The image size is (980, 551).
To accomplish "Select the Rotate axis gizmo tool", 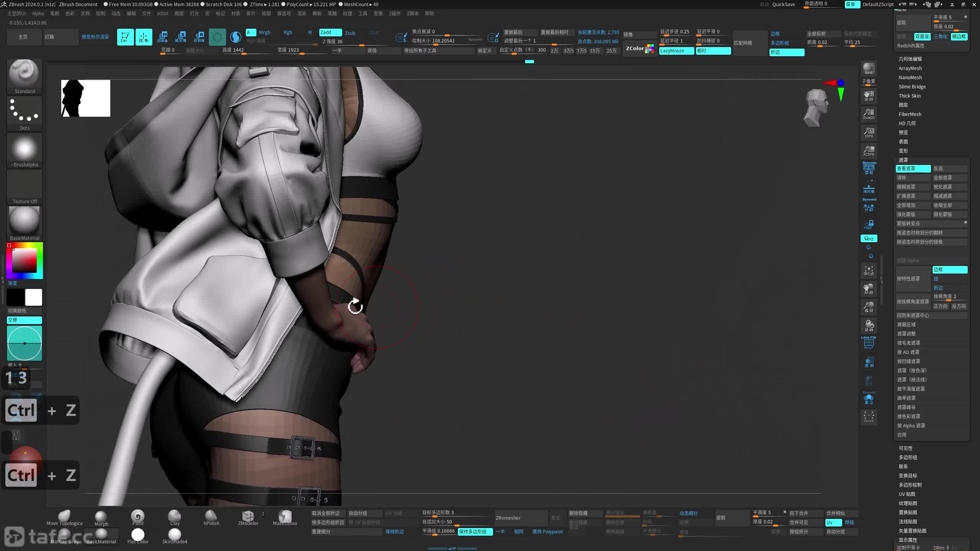I will pos(199,37).
